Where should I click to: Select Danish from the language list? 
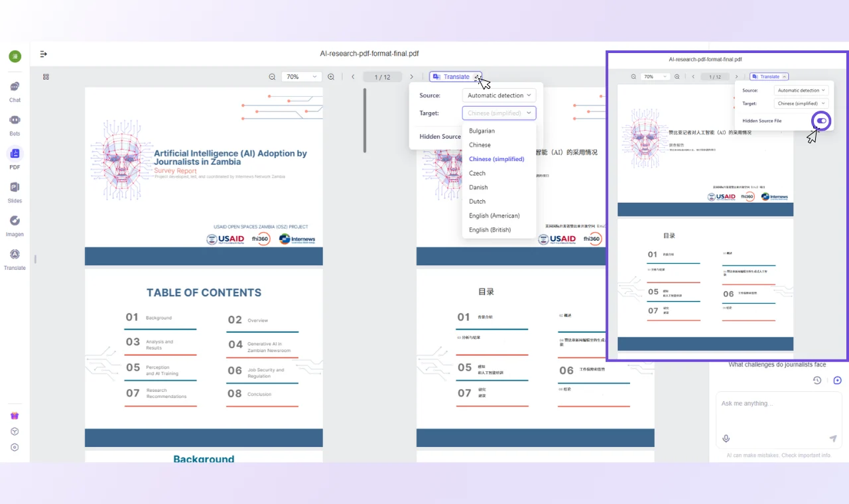[478, 188]
